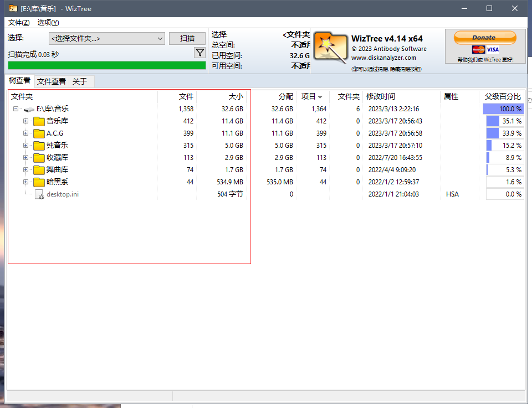Switch to the 文件查看 tab
Image resolution: width=532 pixels, height=408 pixels.
[x=52, y=81]
